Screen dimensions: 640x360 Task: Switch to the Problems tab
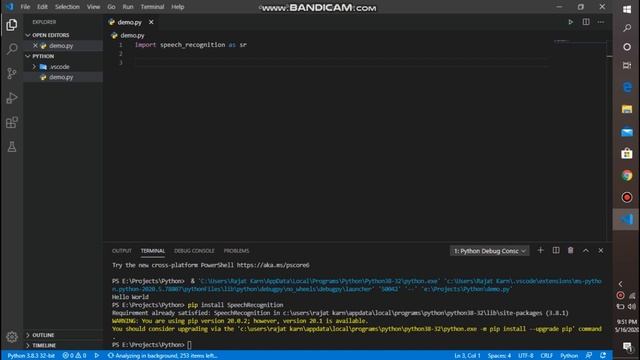point(236,251)
